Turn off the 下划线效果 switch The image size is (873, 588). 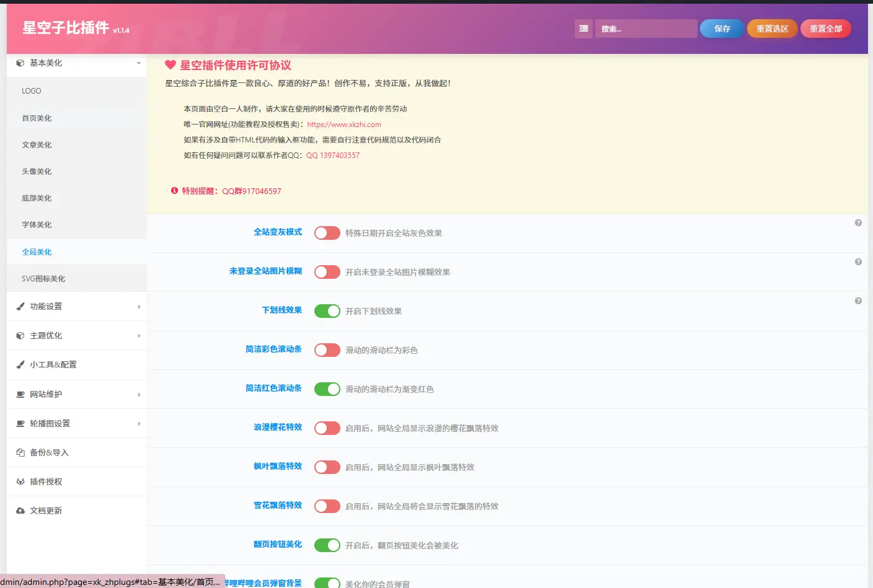tap(327, 310)
